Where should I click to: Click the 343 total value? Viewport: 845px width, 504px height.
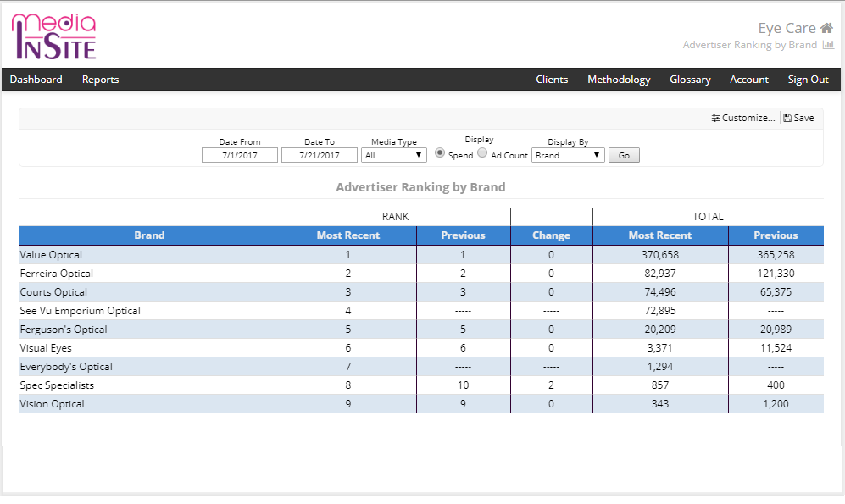(660, 404)
